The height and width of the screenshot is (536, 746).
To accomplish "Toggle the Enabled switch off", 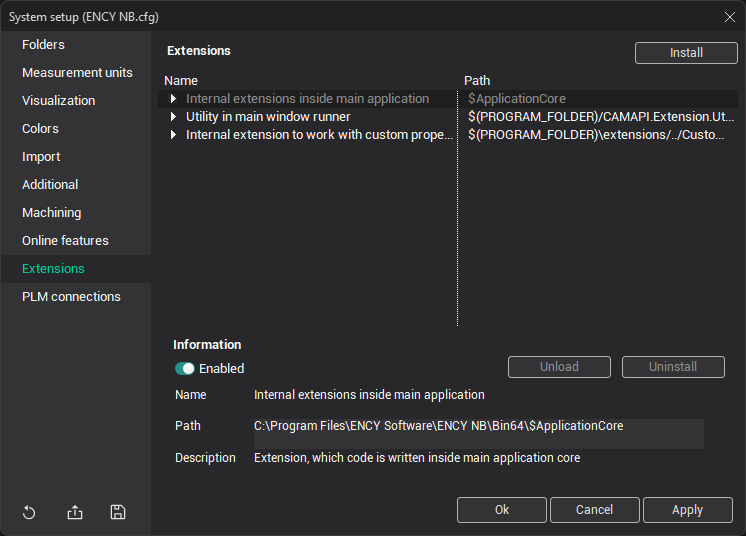I will click(x=185, y=368).
